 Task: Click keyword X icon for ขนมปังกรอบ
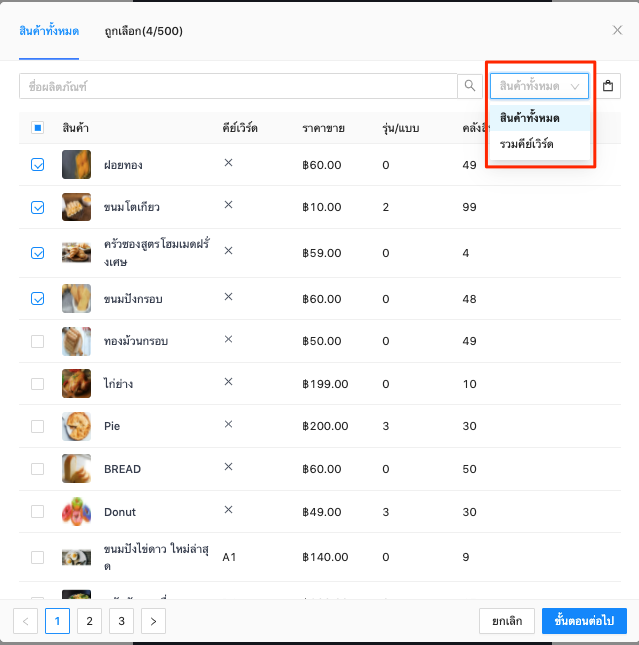coord(228,297)
